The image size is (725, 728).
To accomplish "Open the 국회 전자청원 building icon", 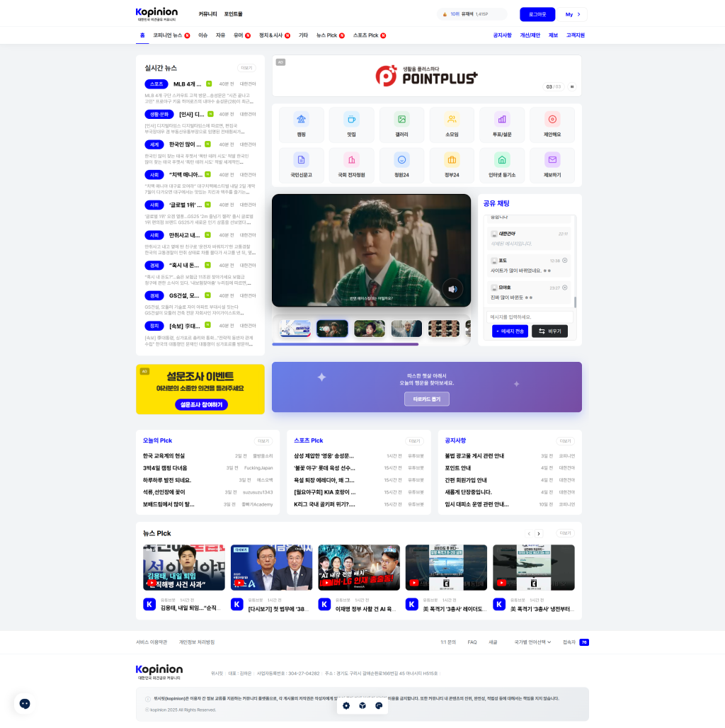I will [351, 160].
